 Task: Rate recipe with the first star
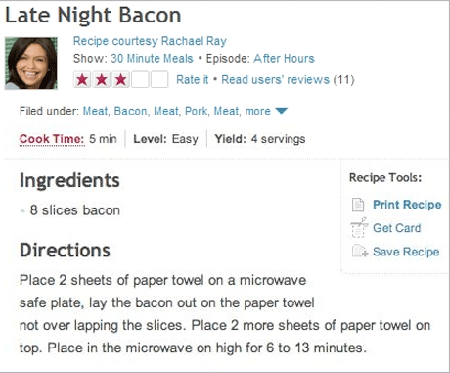coord(82,79)
